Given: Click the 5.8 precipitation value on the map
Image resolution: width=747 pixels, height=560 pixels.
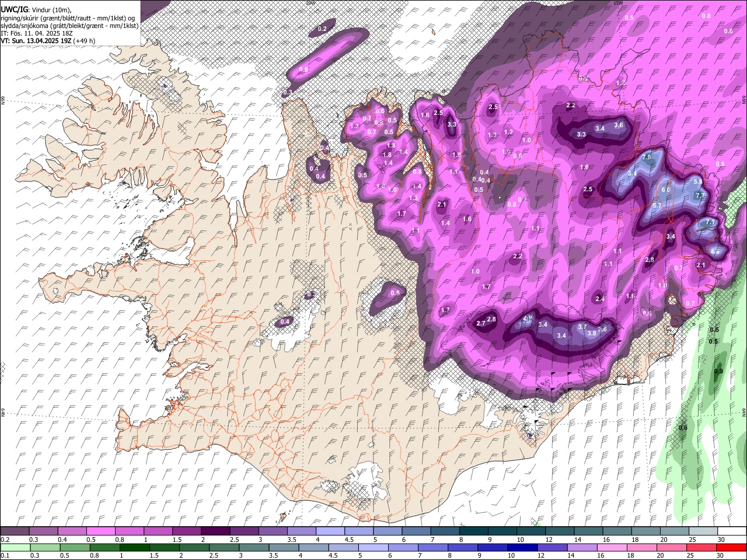Looking at the screenshot, I should click(x=698, y=182).
